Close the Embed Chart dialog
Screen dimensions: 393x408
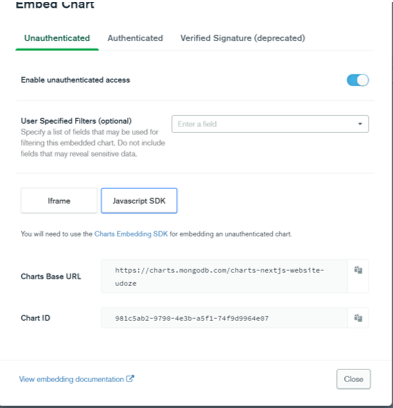coord(353,379)
